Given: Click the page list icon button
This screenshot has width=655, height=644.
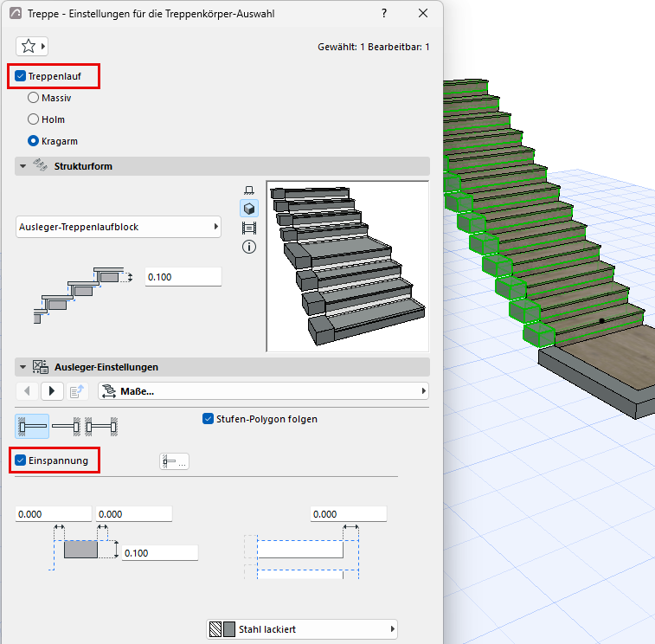Looking at the screenshot, I should pos(77,391).
